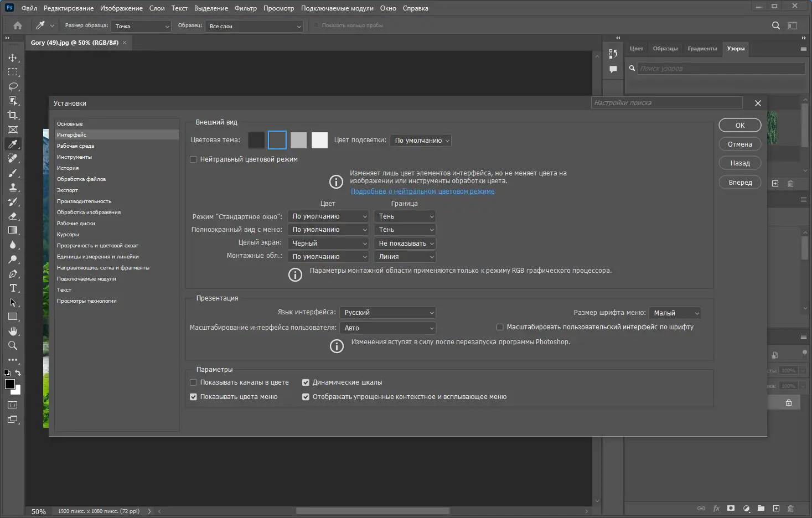The image size is (812, 518).
Task: Enable Show channels in color checkbox
Action: pos(193,382)
